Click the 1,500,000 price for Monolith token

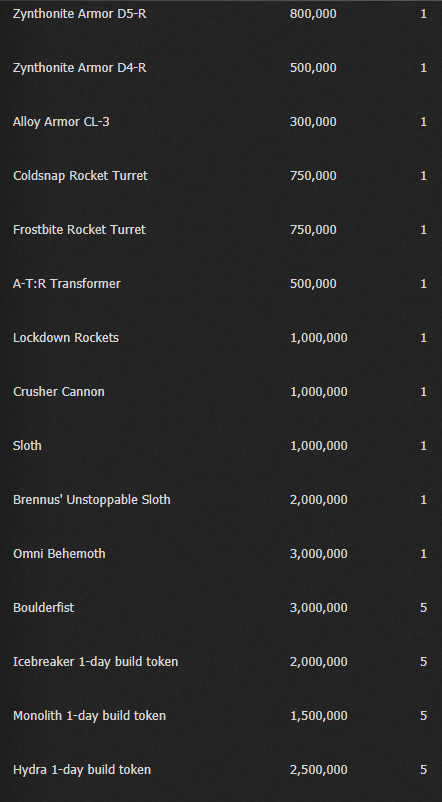(319, 715)
